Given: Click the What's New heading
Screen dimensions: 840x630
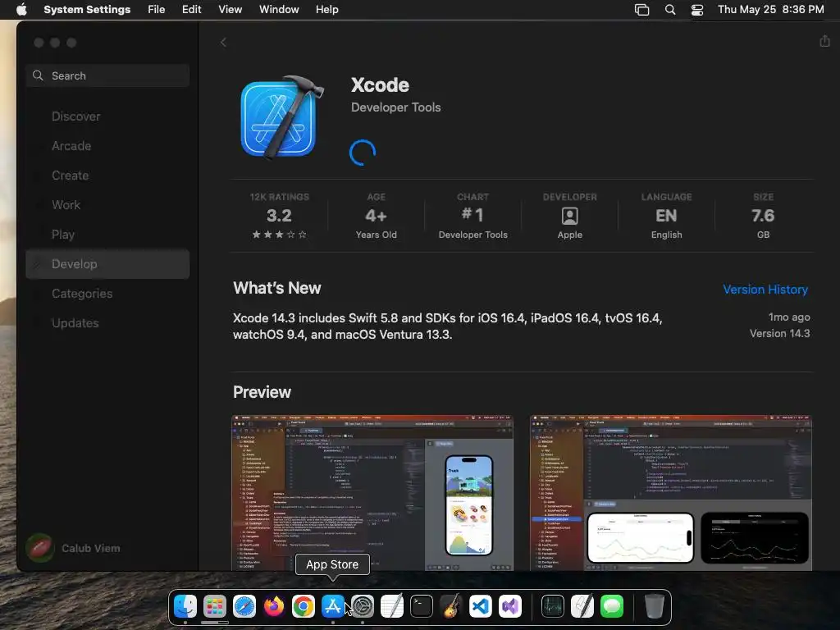Looking at the screenshot, I should [x=277, y=288].
